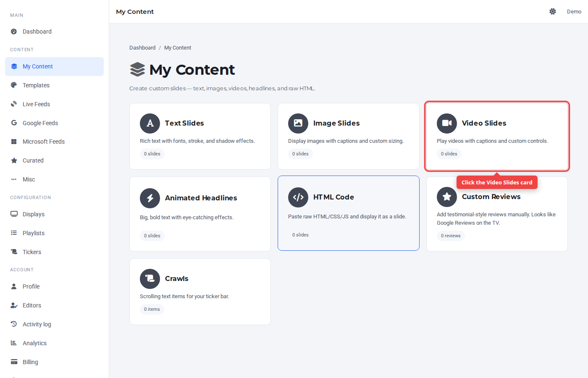The image size is (588, 378).
Task: Click the '0 items' badge on Crawls
Action: click(x=152, y=309)
